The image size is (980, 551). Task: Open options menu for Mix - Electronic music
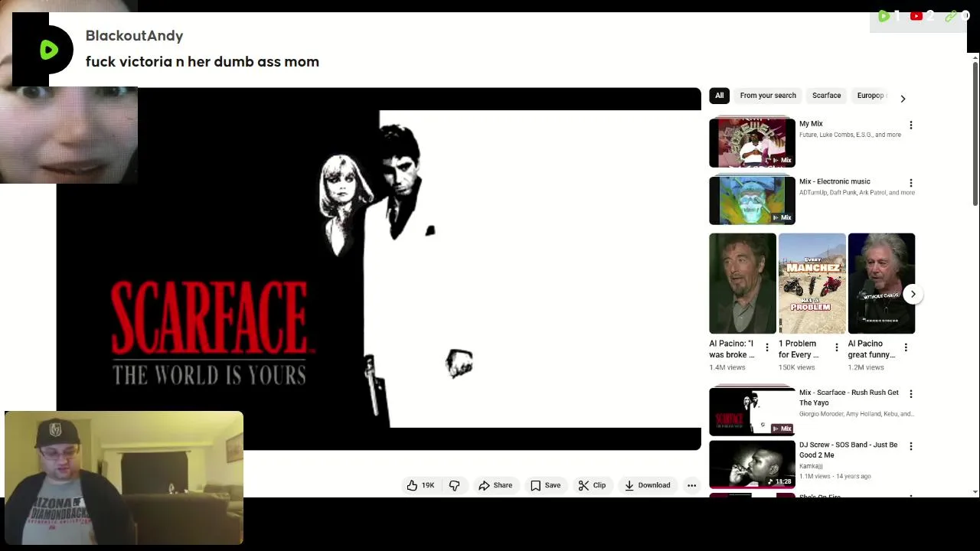click(910, 183)
